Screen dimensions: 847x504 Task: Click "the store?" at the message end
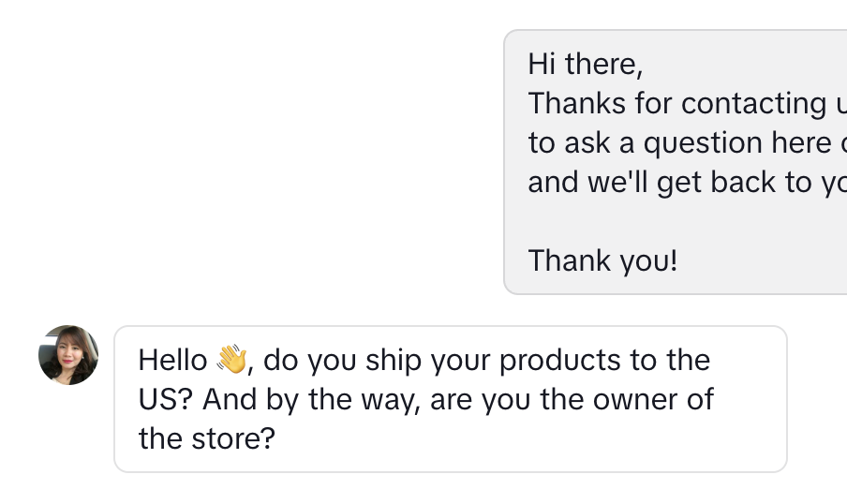click(207, 438)
